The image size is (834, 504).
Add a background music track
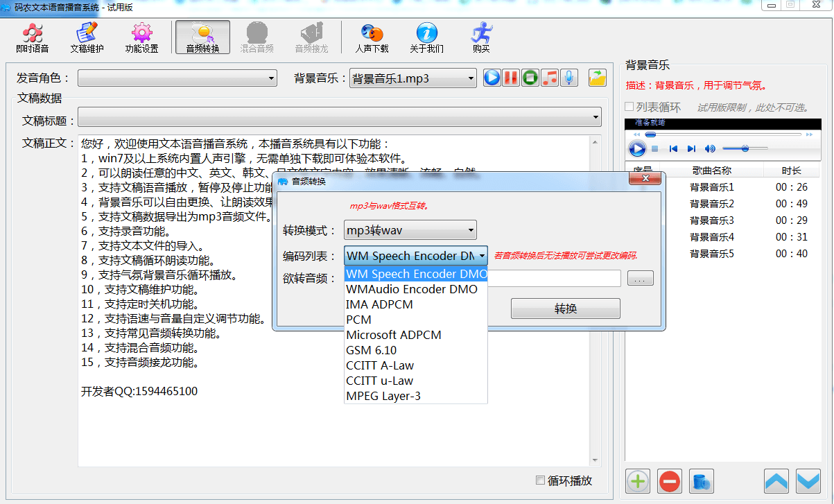[x=638, y=481]
